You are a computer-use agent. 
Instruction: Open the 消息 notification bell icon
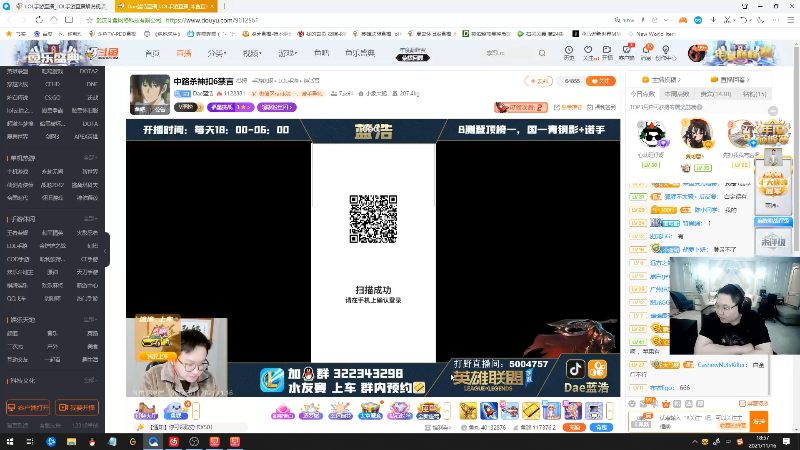point(646,50)
